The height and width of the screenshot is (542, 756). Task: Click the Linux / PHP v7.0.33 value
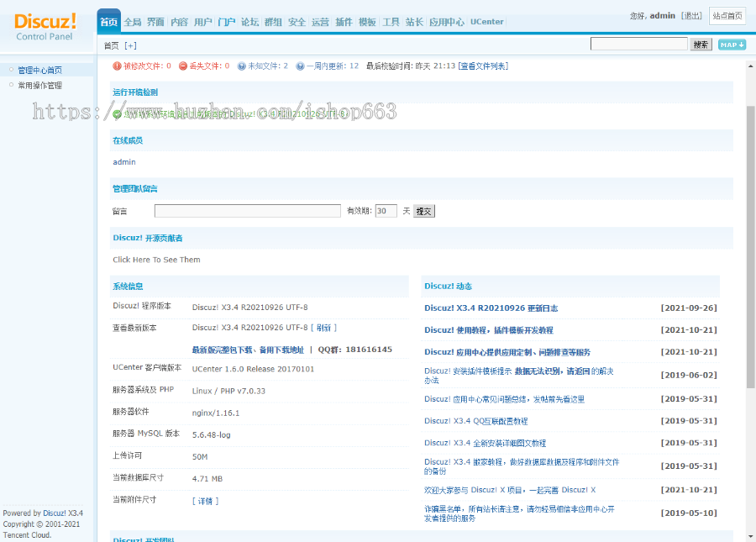[x=228, y=391]
